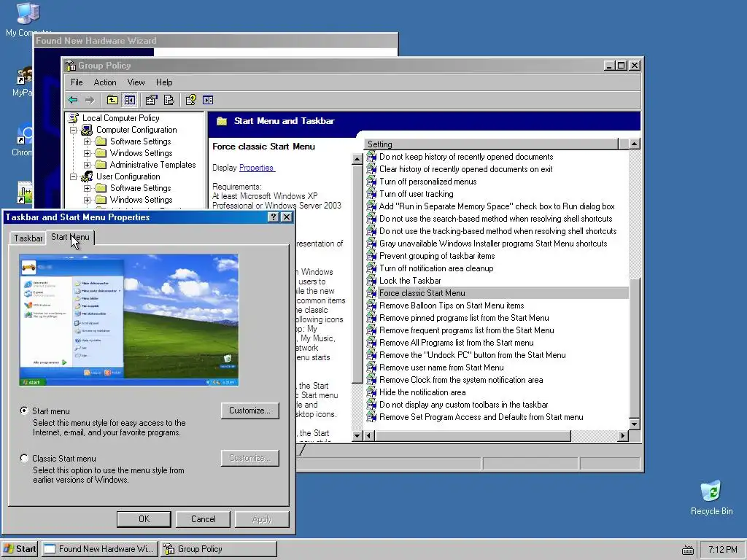The width and height of the screenshot is (747, 560).
Task: Click the Local Computer Policy root icon
Action: pos(74,118)
